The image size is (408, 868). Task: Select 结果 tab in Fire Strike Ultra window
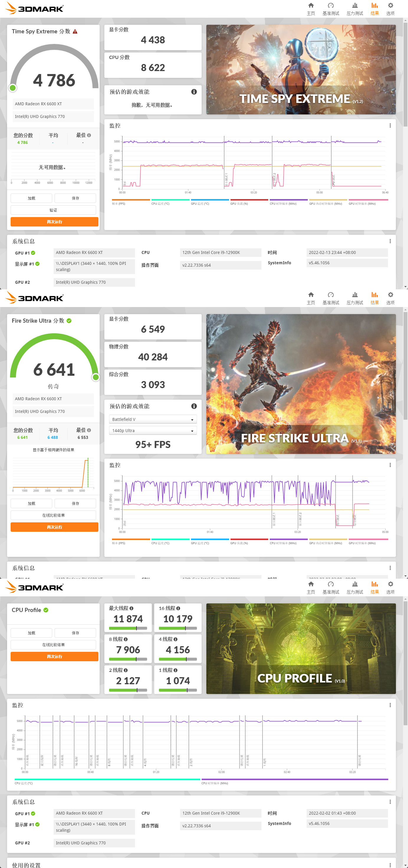(x=374, y=298)
